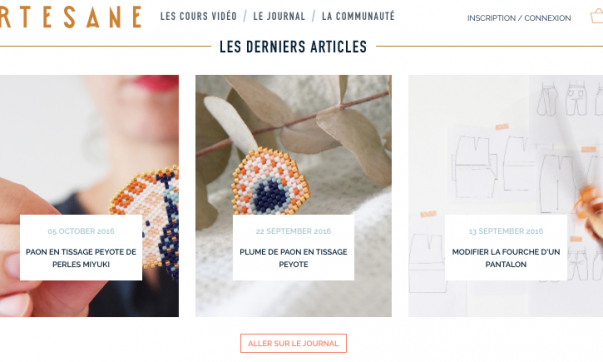
Task: Open article Plume de paon en tissage peyote
Action: 293,258
